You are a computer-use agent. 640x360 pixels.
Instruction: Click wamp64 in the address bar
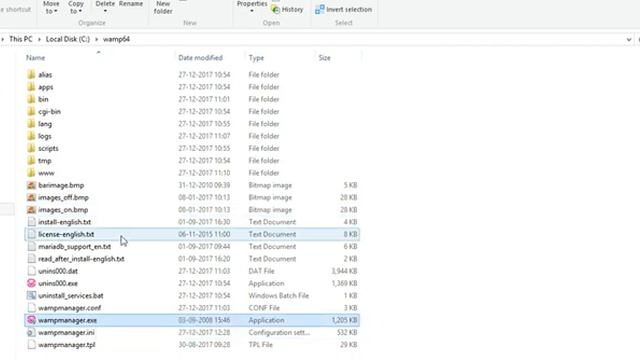[x=116, y=39]
